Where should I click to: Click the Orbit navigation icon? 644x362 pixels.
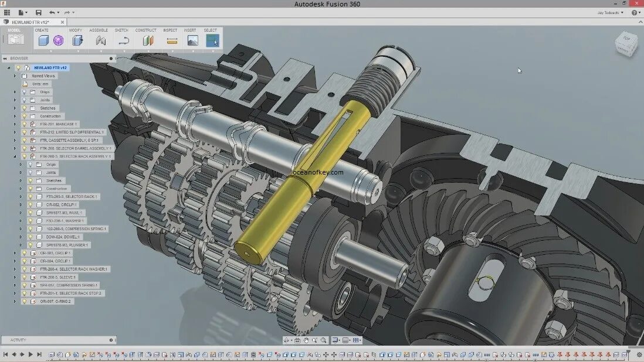287,340
